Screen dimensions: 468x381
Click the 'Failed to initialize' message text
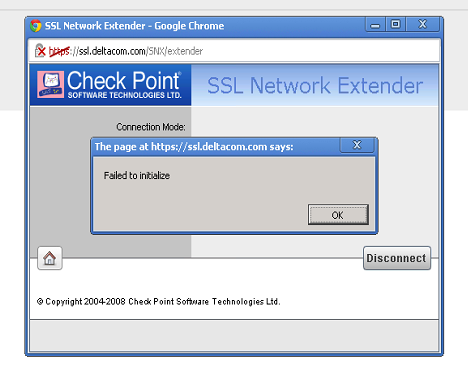[137, 175]
